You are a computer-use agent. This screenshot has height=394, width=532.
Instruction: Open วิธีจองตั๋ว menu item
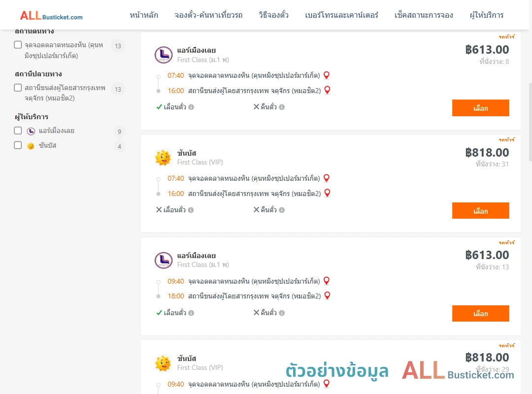coord(274,15)
